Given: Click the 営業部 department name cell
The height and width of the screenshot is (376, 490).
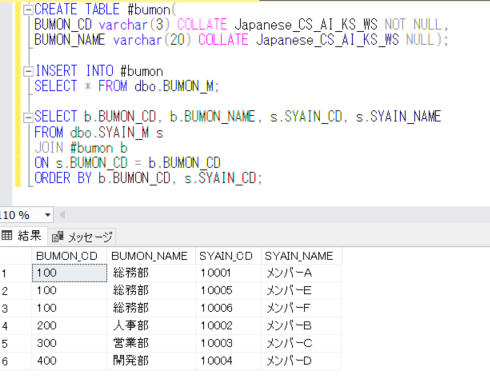Looking at the screenshot, I should pyautogui.click(x=151, y=344).
